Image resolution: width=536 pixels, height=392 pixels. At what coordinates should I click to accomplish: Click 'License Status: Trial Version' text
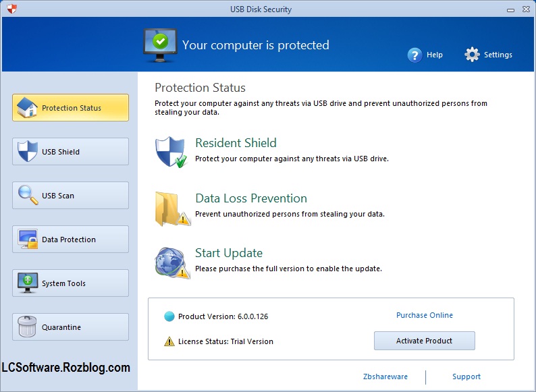(225, 341)
